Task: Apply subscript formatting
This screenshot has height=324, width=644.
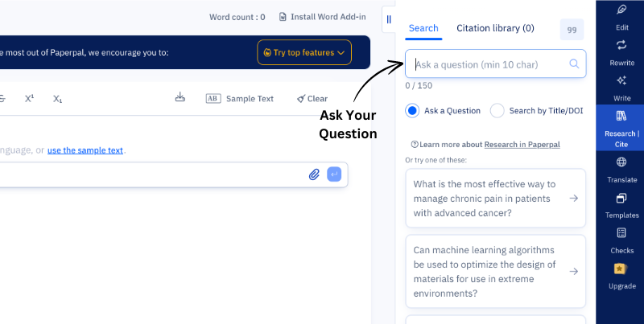Action: 57,98
